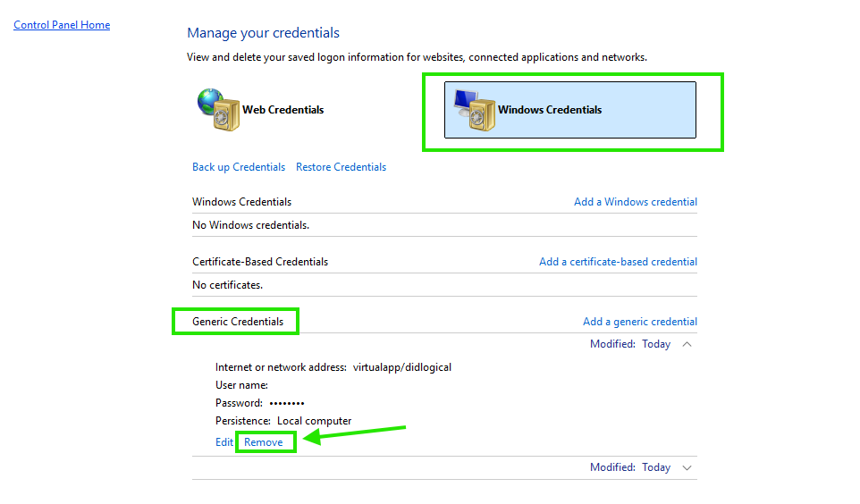Click the Windows Credentials section header text

(x=242, y=202)
